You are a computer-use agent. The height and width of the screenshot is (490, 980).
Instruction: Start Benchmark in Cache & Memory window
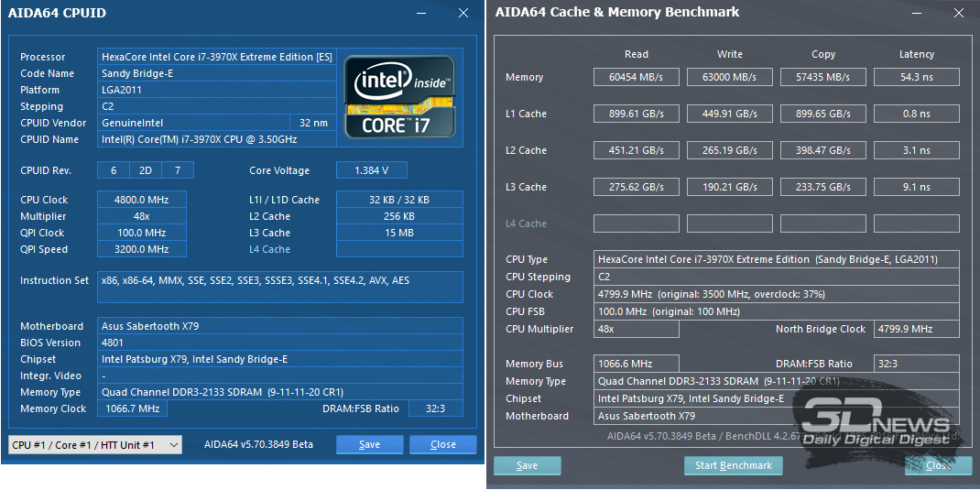pyautogui.click(x=733, y=465)
